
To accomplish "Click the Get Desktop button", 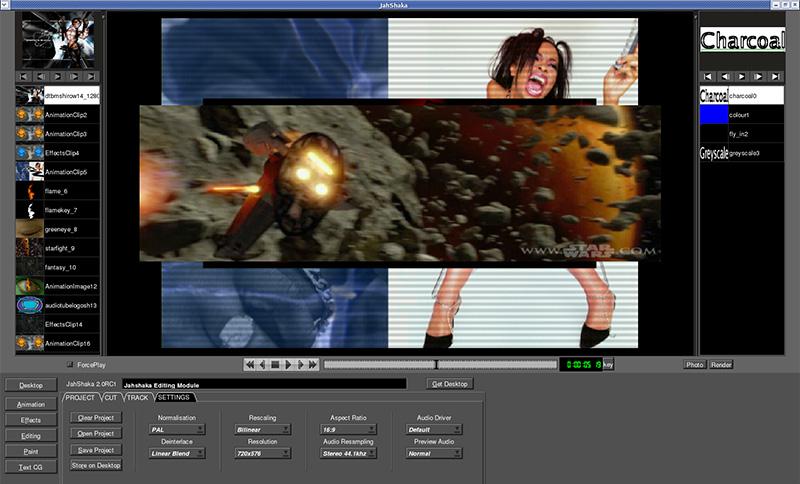I will [x=449, y=384].
